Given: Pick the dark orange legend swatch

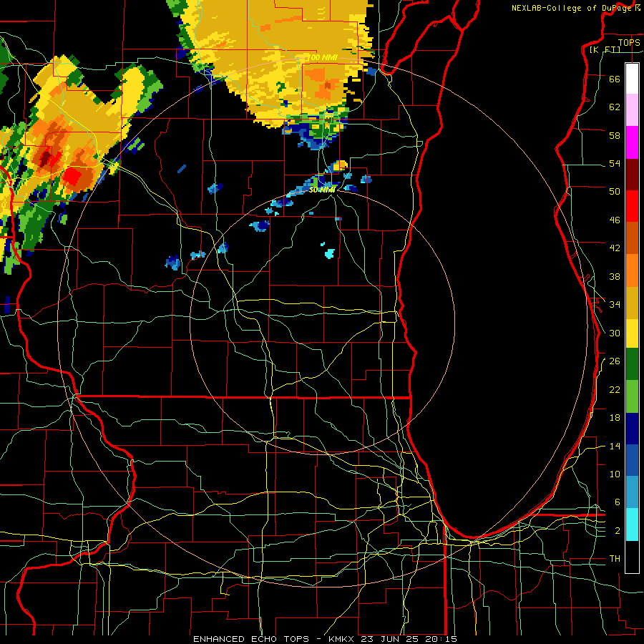Looking at the screenshot, I should click(632, 238).
